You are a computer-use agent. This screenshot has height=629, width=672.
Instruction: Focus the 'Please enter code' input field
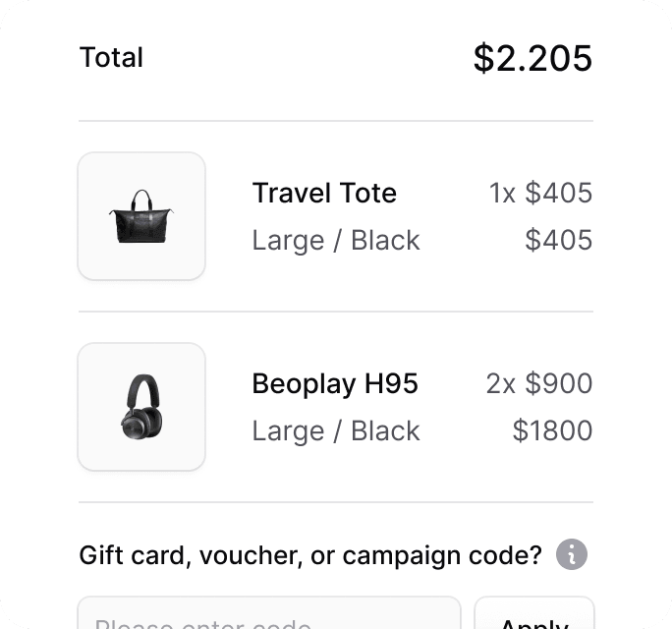[x=268, y=617]
